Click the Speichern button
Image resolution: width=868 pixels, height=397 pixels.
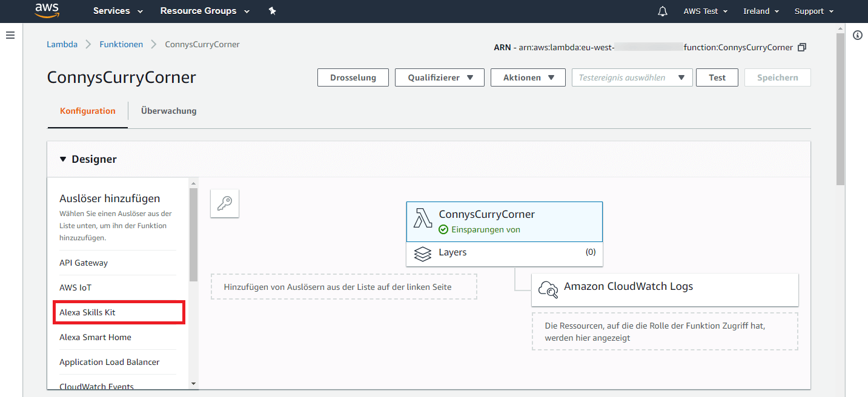coord(777,77)
